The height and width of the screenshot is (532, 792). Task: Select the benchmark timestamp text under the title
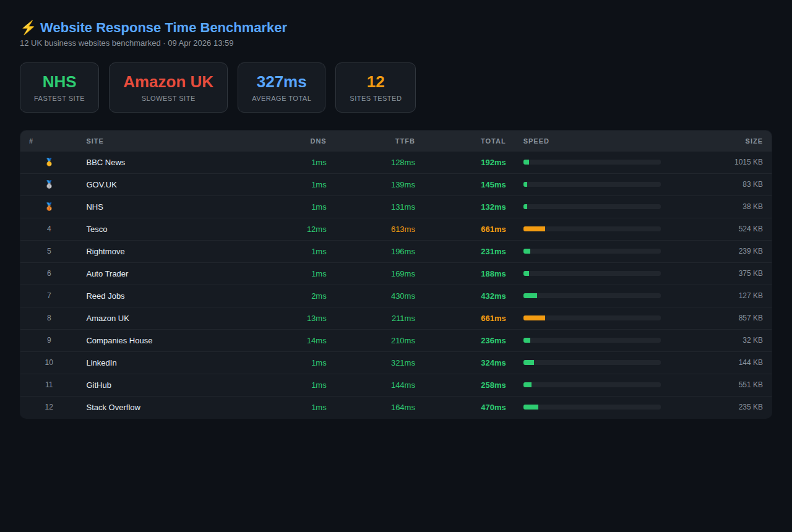pyautogui.click(x=126, y=43)
